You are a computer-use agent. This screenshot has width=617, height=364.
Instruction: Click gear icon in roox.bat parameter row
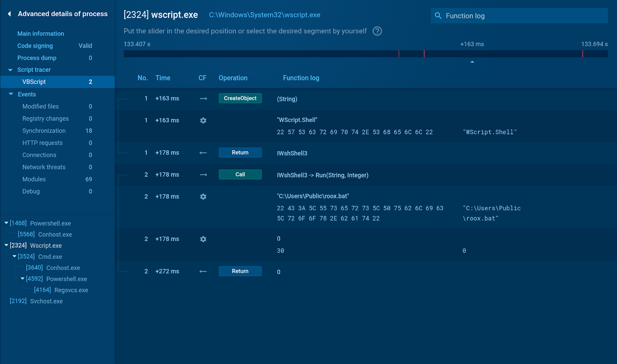pyautogui.click(x=203, y=197)
